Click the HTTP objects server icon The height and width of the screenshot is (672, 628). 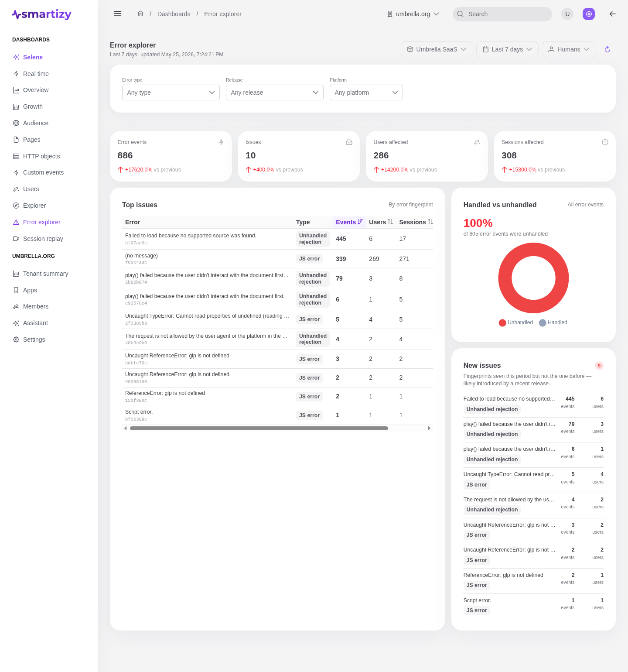click(x=16, y=156)
